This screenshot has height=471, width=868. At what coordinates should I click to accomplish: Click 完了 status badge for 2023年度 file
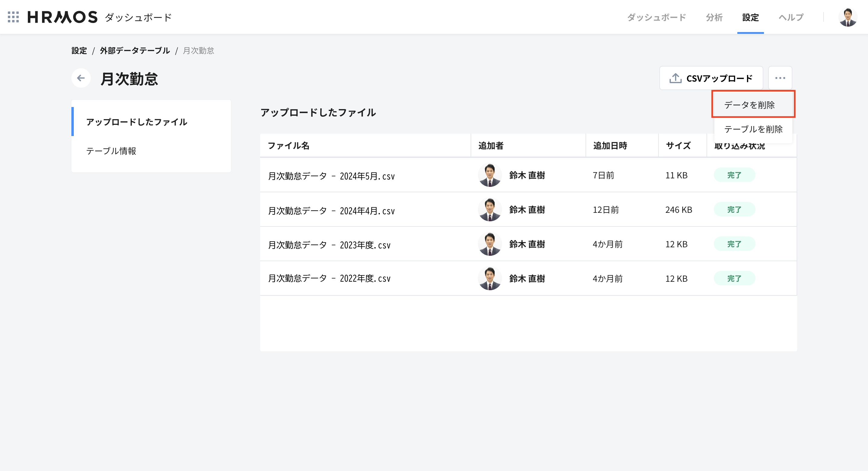734,244
